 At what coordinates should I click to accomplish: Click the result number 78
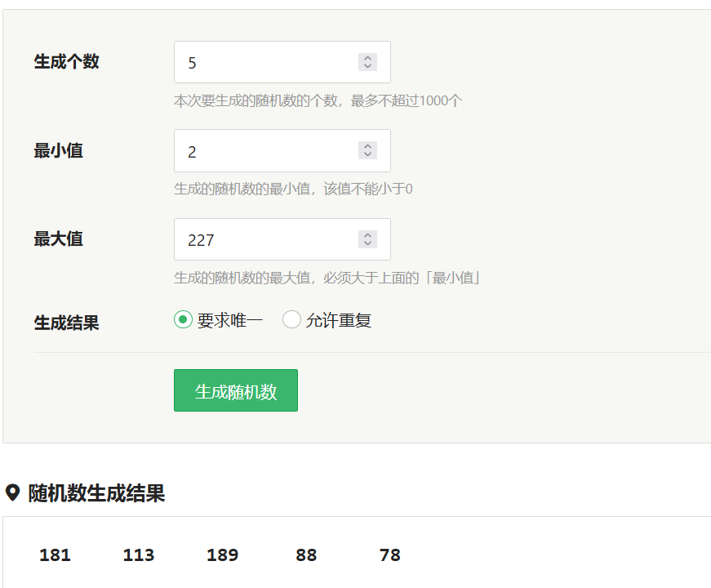coord(390,555)
